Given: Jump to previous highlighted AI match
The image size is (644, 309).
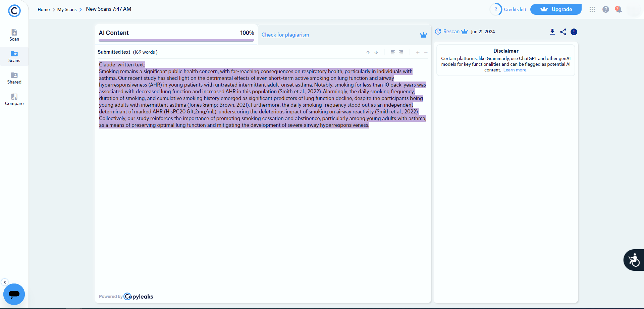Looking at the screenshot, I should coord(368,52).
